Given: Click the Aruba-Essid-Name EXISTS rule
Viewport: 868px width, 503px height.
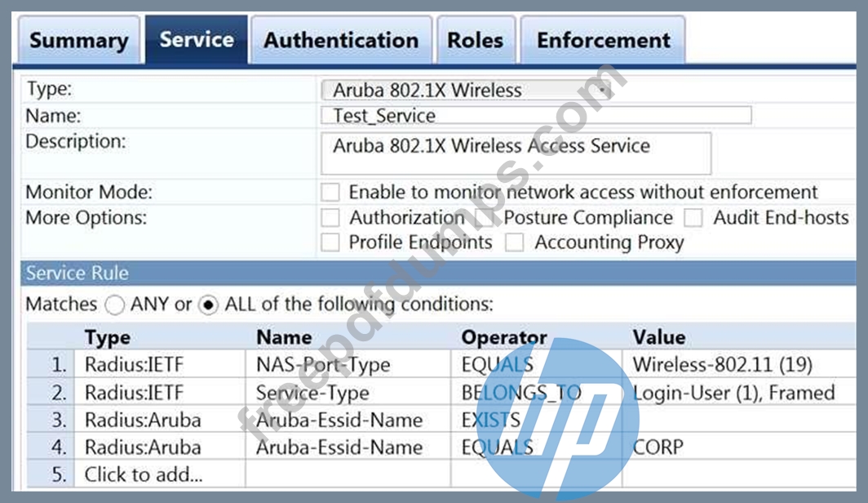Looking at the screenshot, I should click(x=442, y=420).
